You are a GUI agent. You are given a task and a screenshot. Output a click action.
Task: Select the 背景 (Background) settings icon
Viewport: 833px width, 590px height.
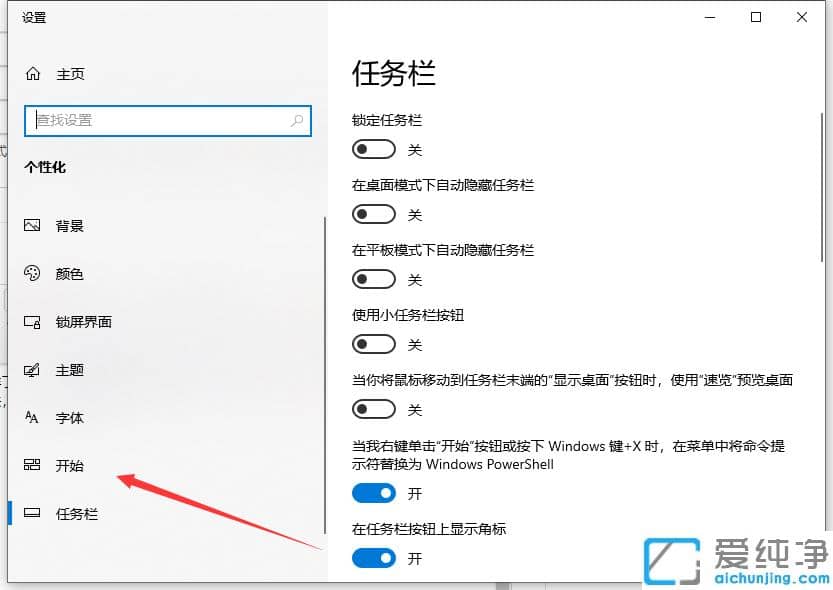[32, 226]
